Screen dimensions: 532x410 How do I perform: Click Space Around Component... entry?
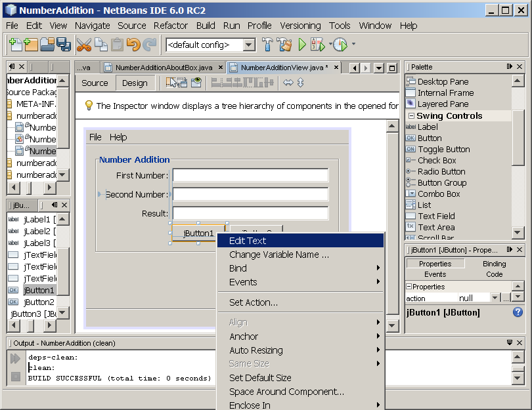tap(300, 392)
